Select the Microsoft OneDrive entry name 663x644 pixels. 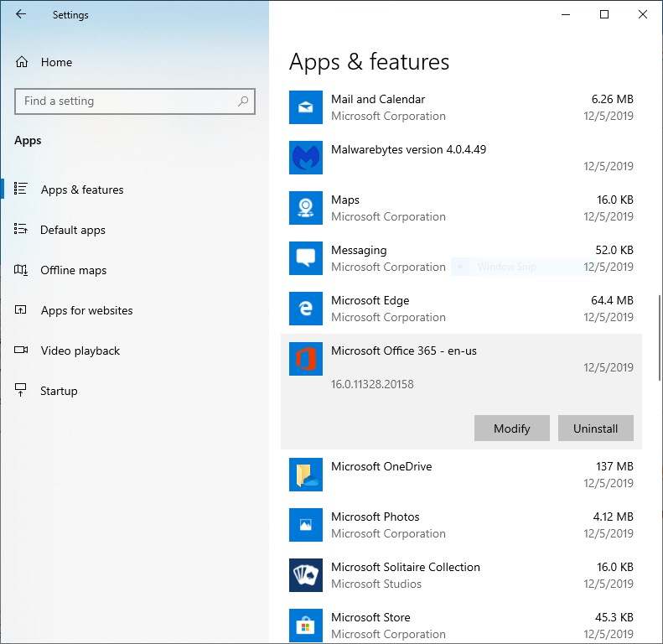(x=381, y=466)
